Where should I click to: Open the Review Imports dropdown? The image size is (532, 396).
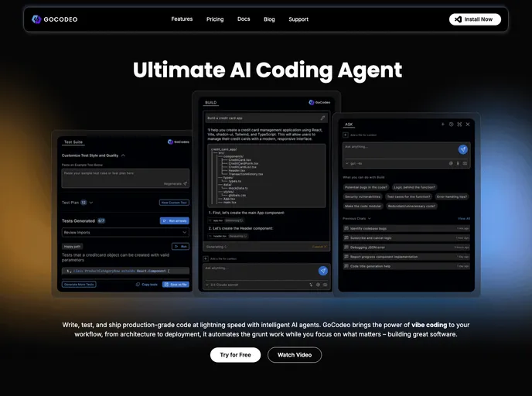(125, 233)
